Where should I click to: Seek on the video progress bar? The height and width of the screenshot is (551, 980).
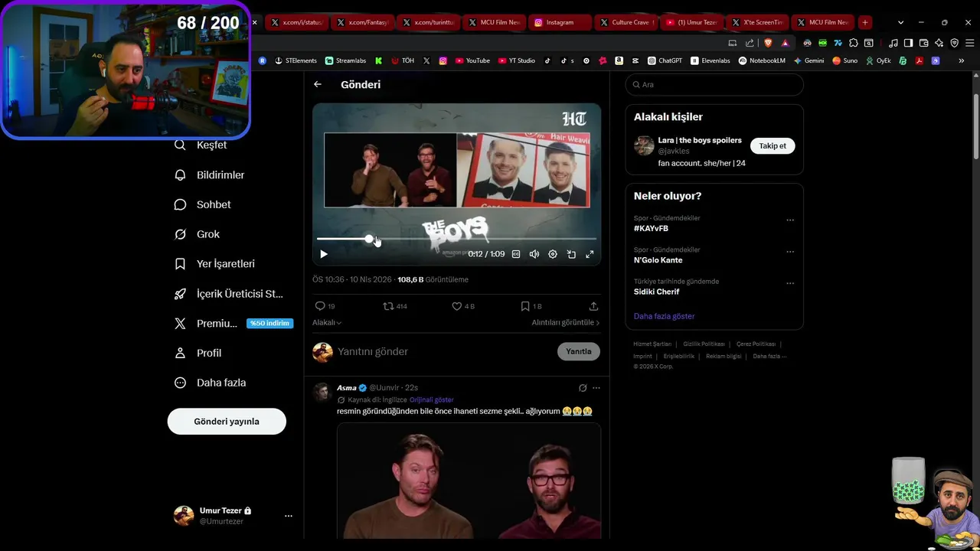[456, 240]
